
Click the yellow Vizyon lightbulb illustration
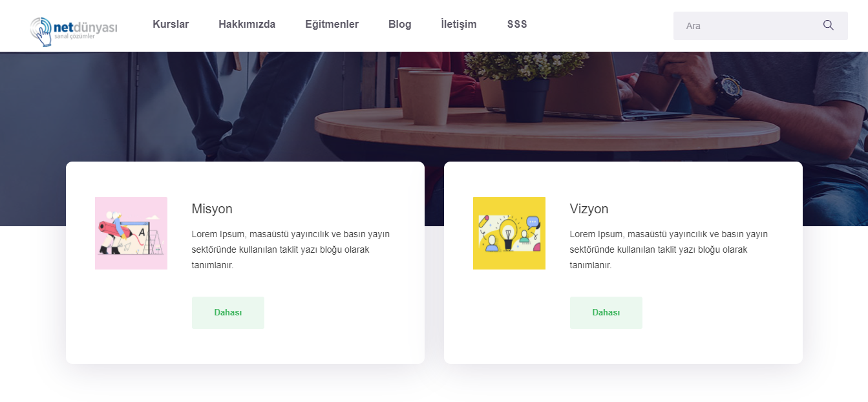coord(509,233)
